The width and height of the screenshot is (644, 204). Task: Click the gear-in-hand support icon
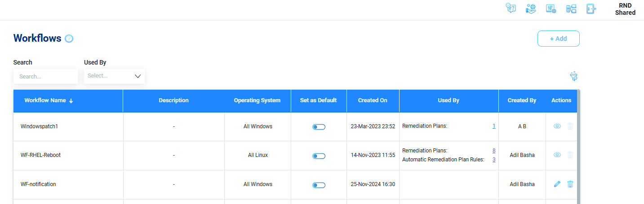[x=531, y=8]
